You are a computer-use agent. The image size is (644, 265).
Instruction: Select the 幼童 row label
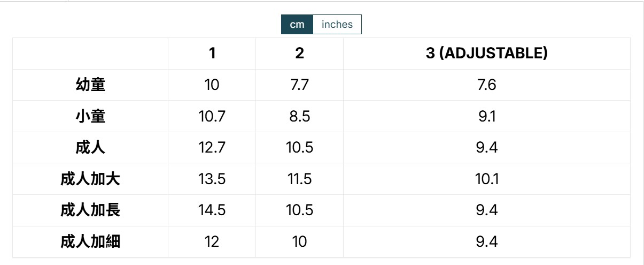pos(90,85)
